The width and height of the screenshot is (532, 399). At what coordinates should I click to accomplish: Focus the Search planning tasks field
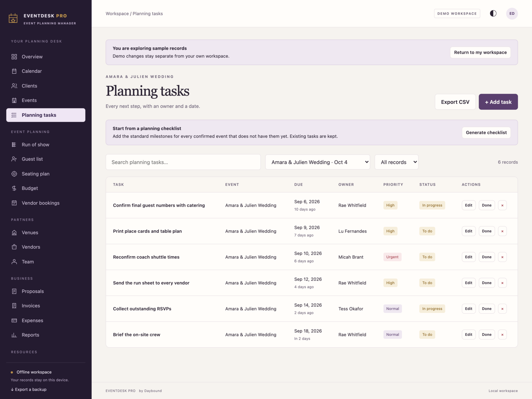click(x=183, y=162)
